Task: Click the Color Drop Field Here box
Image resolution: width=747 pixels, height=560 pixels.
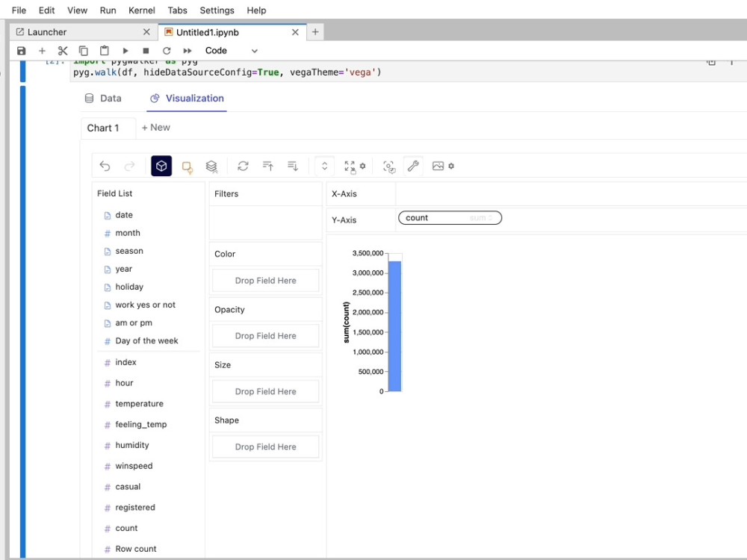Action: pos(265,281)
